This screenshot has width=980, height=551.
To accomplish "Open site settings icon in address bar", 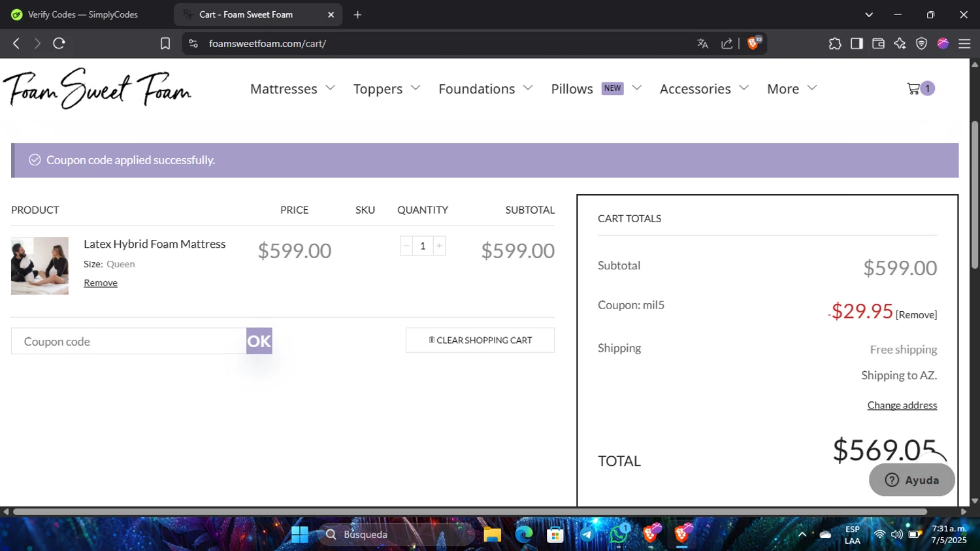I will [x=193, y=44].
